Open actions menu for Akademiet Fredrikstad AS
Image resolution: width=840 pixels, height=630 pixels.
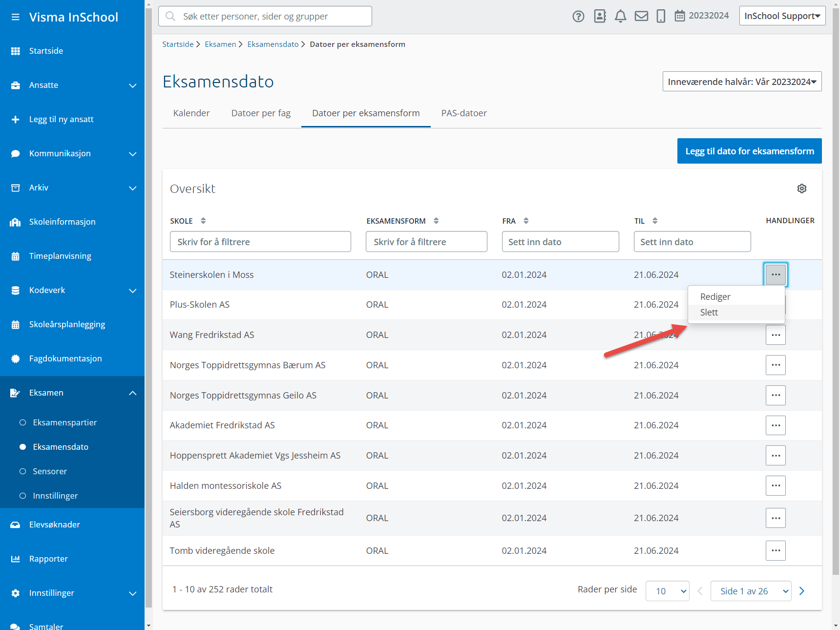coord(776,425)
